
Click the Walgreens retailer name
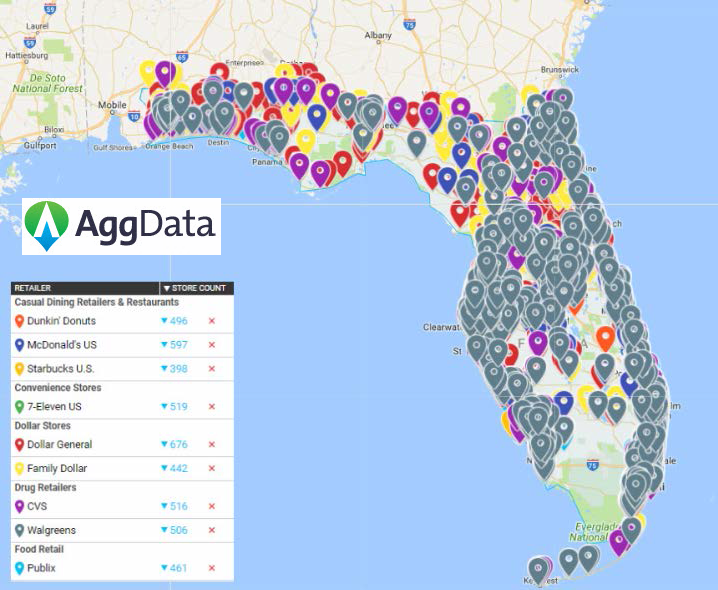click(x=51, y=530)
